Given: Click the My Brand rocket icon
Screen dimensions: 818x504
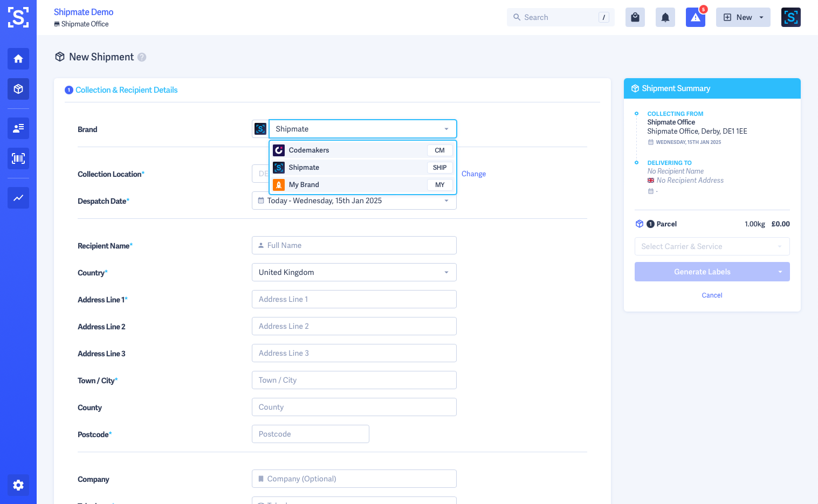Looking at the screenshot, I should (279, 185).
